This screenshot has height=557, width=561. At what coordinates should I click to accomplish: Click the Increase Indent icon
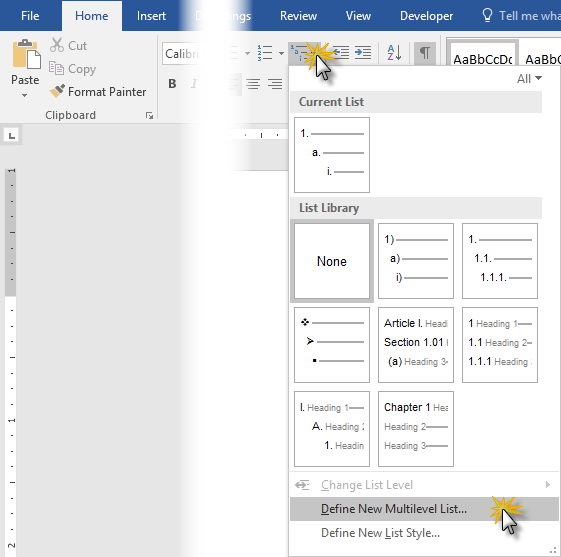pos(363,53)
